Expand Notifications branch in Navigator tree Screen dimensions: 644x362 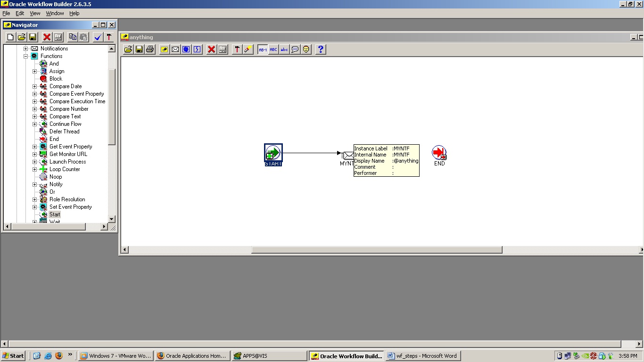click(x=26, y=49)
